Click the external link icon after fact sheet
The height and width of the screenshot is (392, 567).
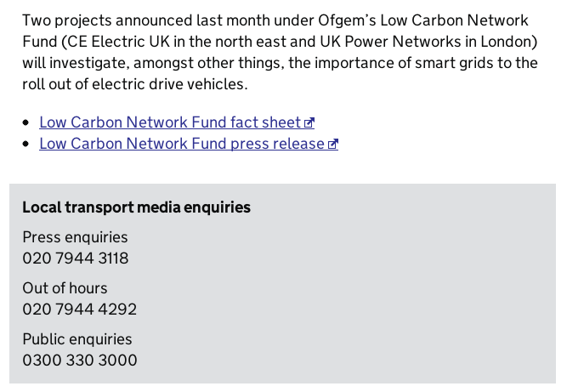pos(309,123)
